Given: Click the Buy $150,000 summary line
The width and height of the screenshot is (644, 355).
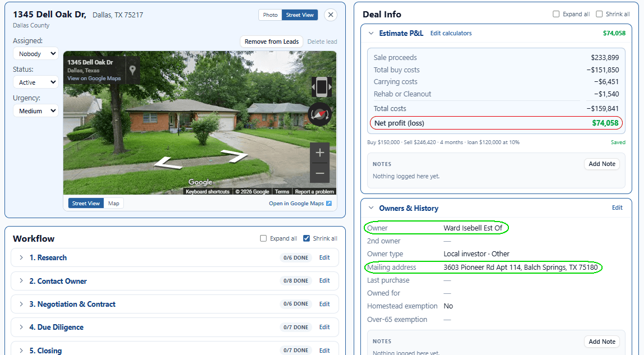Looking at the screenshot, I should point(443,142).
